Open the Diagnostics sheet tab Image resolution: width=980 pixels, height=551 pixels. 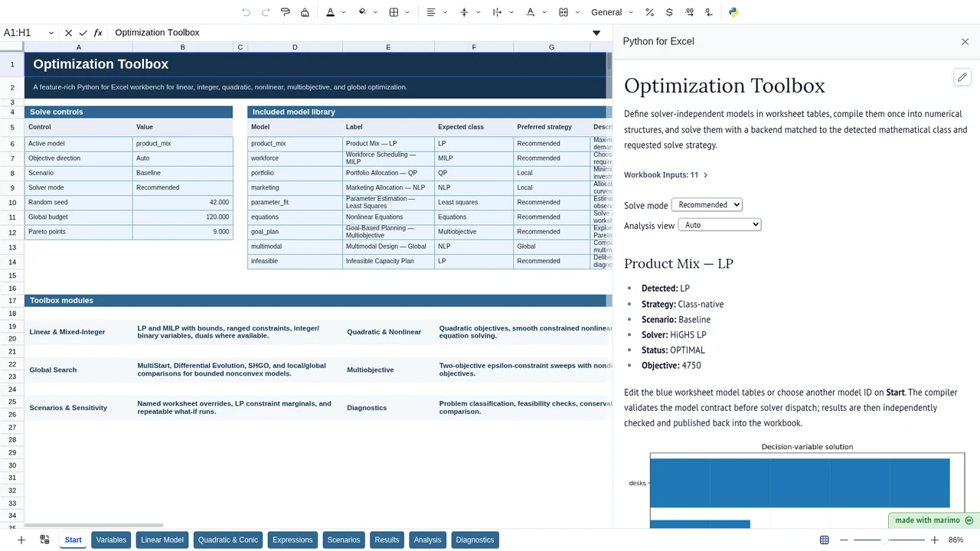coord(475,540)
